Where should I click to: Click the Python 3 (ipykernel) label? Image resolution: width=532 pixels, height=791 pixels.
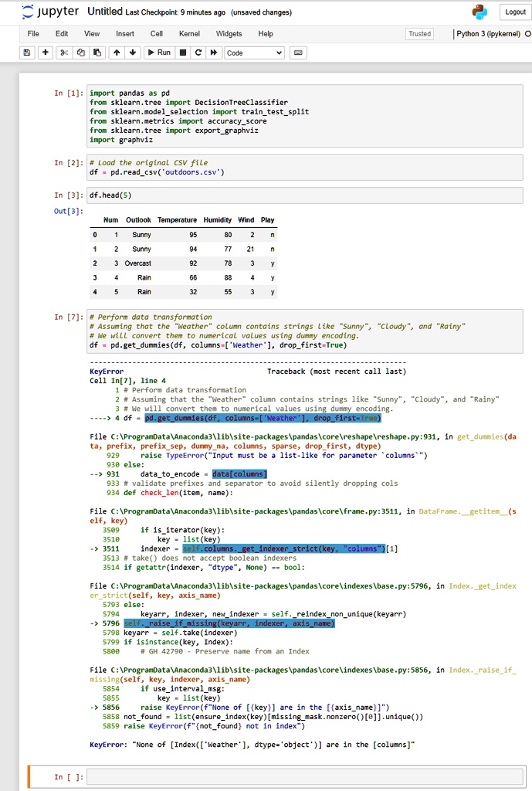point(488,34)
